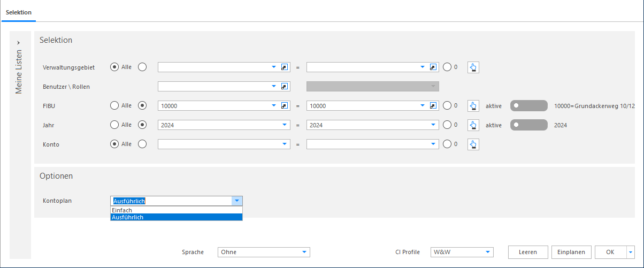Select Alle radio for Konto

114,144
